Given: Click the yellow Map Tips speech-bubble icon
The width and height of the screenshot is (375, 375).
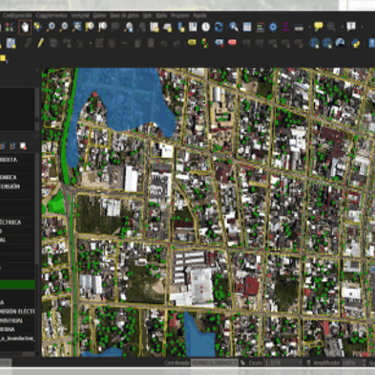Looking at the screenshot, I should tap(318, 27).
